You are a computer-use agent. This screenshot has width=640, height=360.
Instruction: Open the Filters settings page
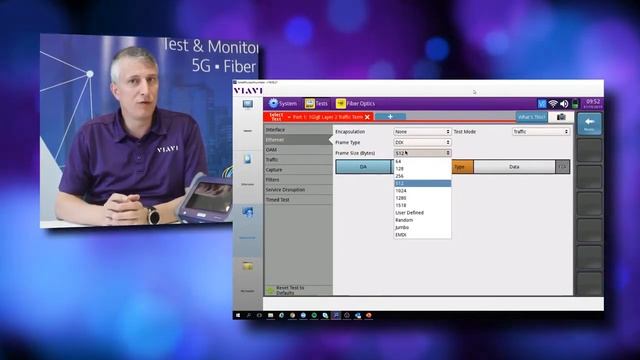298,180
